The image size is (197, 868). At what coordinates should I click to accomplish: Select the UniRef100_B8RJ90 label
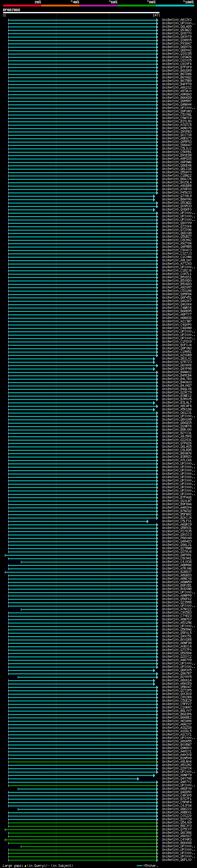177,430
